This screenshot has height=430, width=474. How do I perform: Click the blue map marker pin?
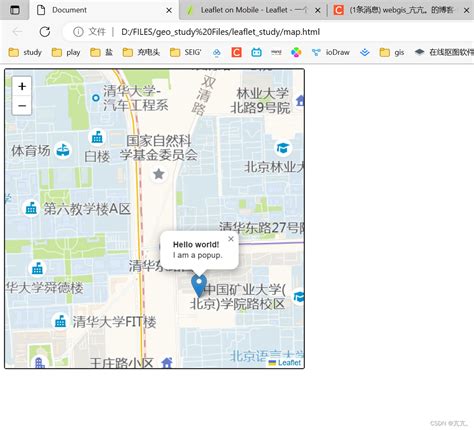click(x=199, y=286)
